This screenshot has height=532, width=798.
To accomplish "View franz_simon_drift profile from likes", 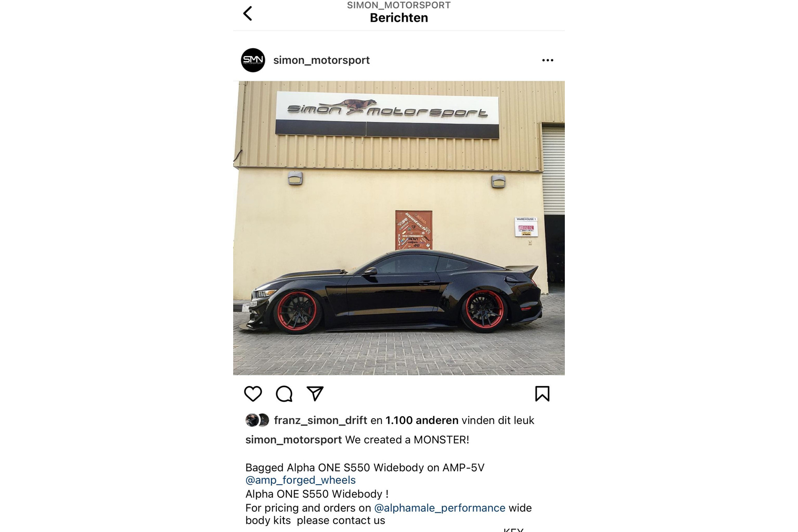I will pos(320,420).
